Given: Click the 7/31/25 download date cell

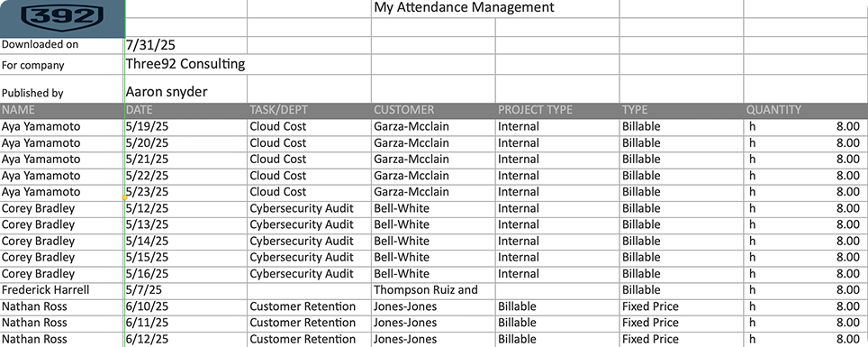Looking at the screenshot, I should point(186,45).
